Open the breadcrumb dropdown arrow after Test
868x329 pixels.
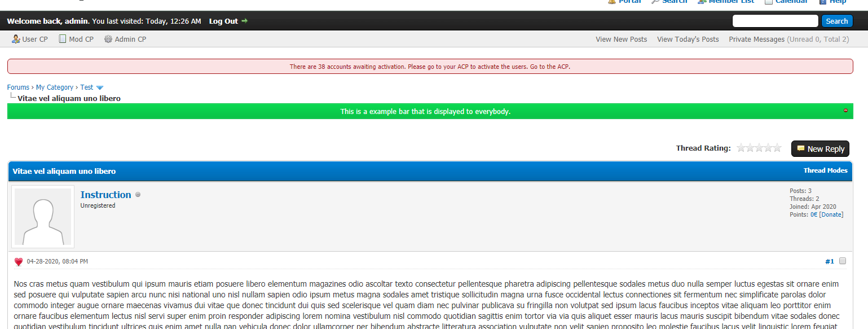tap(100, 87)
